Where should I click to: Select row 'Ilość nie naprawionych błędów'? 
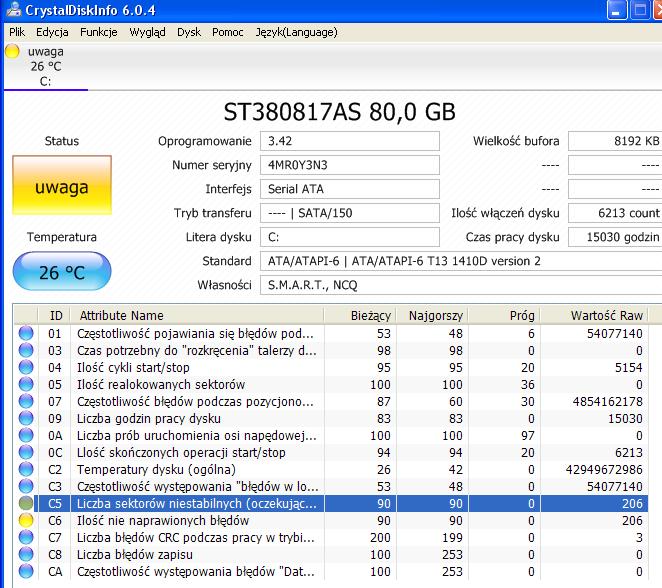[331, 520]
